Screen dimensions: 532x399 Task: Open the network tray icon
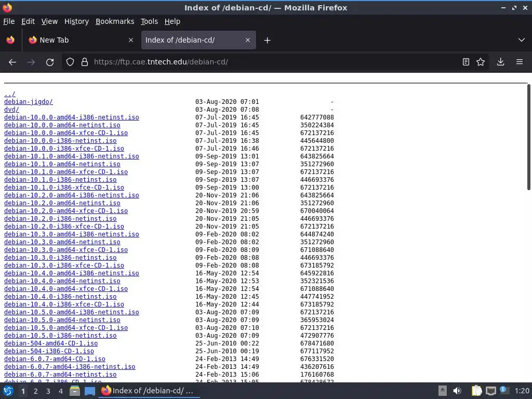[x=490, y=391]
